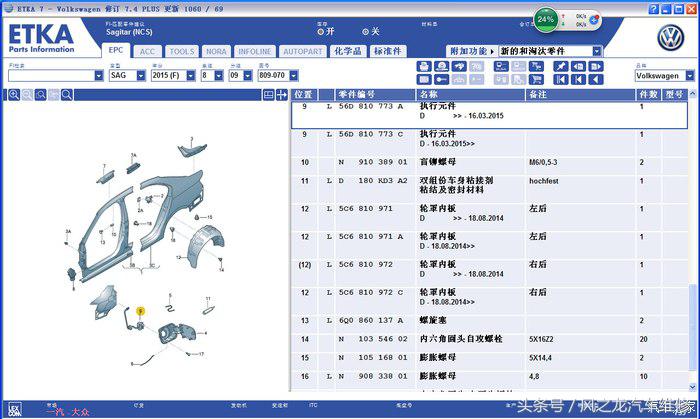700x419 pixels.
Task: Click the ETKA Parts Information logo
Action: click(x=41, y=38)
